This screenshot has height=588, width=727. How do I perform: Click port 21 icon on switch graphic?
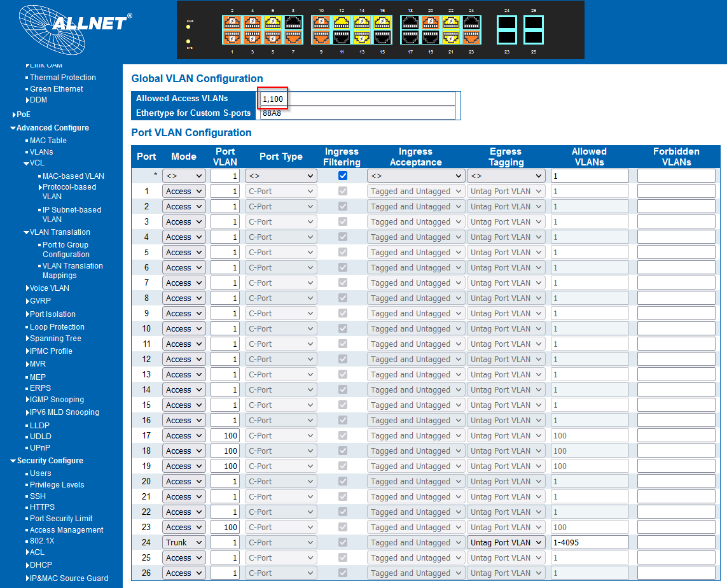click(x=451, y=38)
